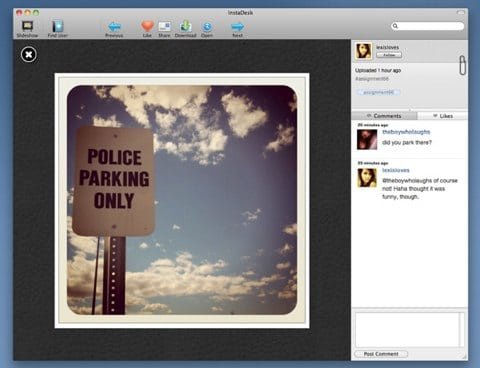
Task: Switch to the Comments tab
Action: pos(384,116)
